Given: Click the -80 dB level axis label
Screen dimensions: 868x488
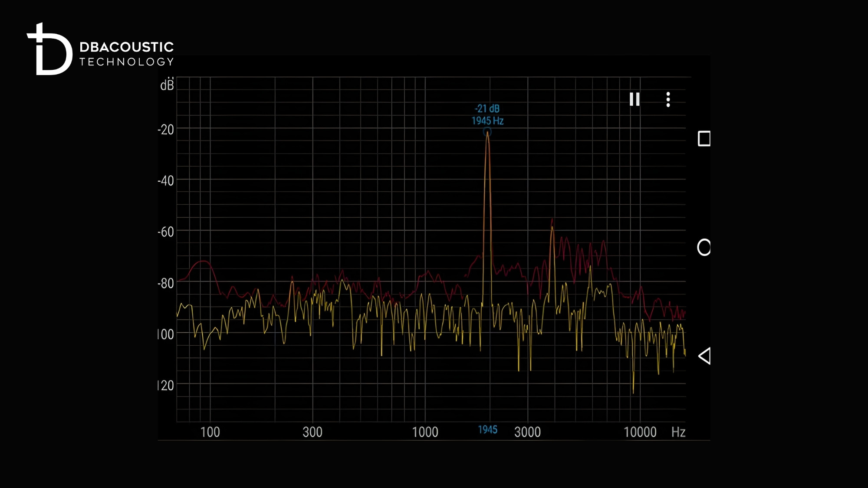Looking at the screenshot, I should (165, 283).
